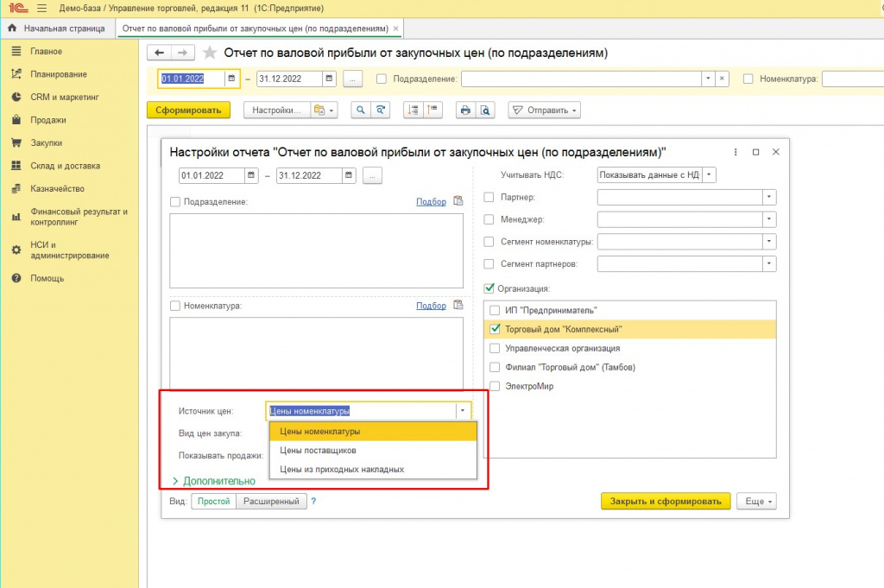This screenshot has height=588, width=884.
Task: Choose period with dialog ellipsis button
Action: tap(372, 175)
